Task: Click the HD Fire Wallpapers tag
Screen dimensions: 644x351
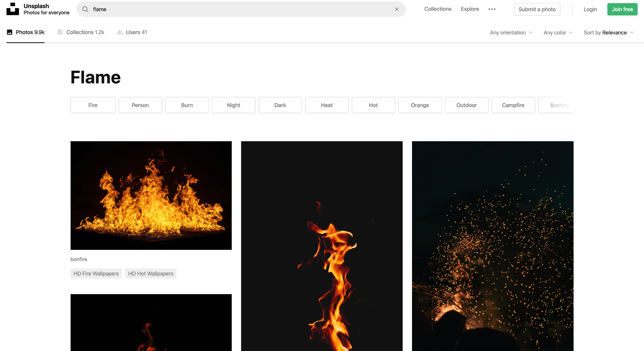Action: tap(96, 274)
